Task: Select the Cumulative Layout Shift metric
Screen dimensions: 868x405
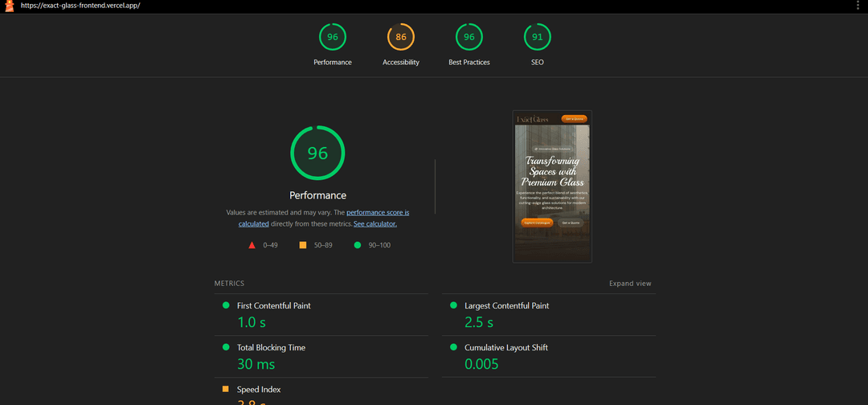Action: [506, 348]
